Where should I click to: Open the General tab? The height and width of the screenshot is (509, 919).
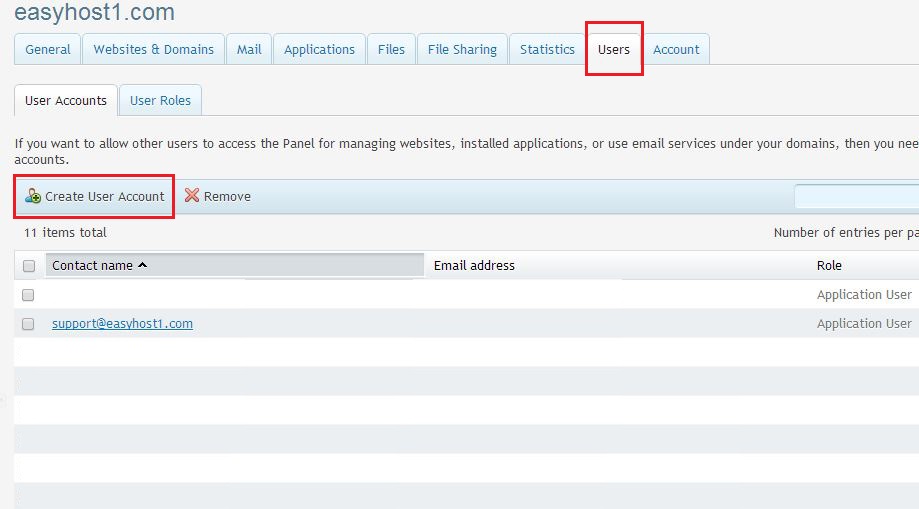[x=47, y=49]
